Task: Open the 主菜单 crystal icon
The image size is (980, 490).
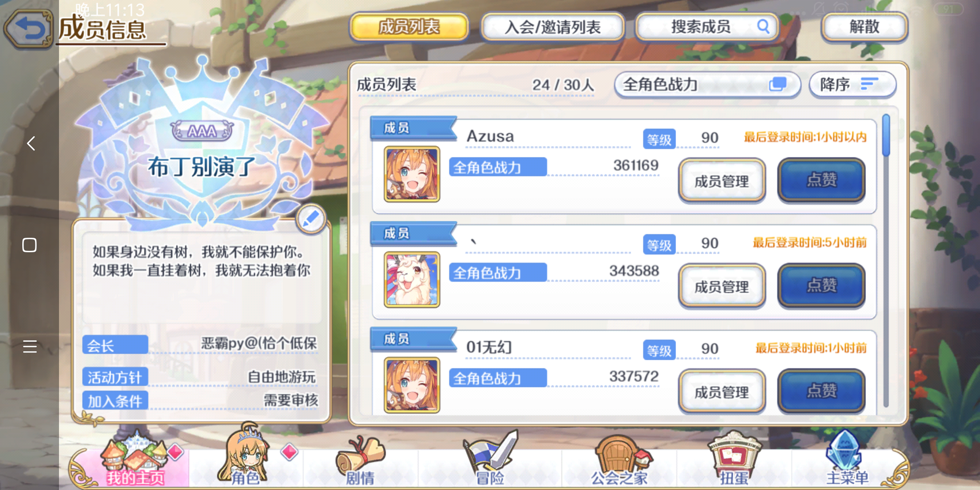Action: tap(847, 458)
